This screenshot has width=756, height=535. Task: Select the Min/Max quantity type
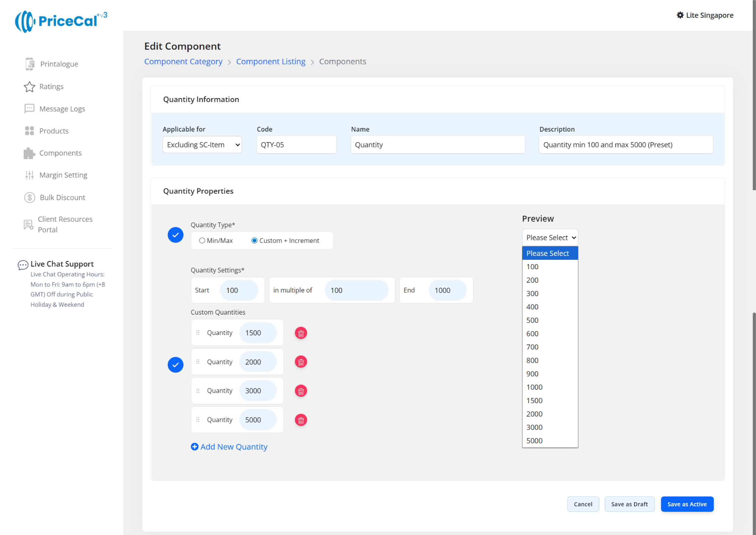pos(202,241)
